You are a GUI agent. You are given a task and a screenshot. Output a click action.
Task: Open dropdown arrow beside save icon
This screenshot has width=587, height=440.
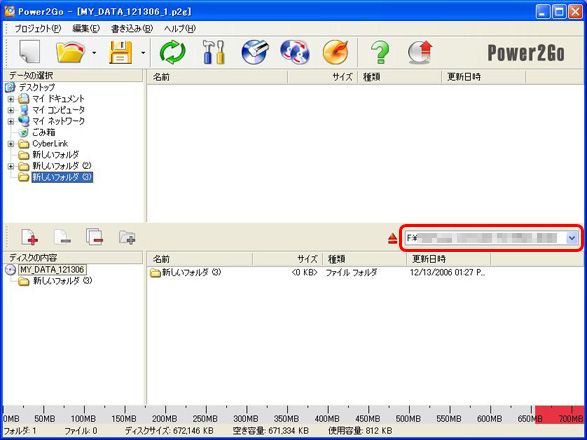pyautogui.click(x=143, y=53)
